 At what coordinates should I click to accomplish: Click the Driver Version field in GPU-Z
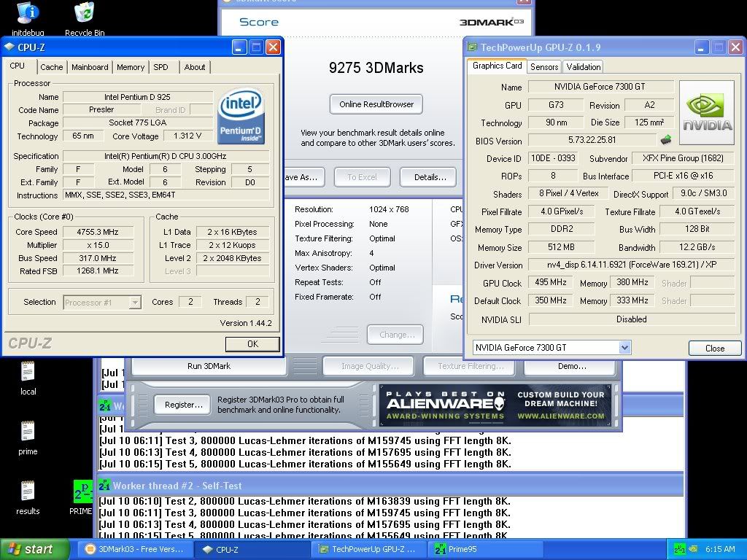click(x=632, y=265)
